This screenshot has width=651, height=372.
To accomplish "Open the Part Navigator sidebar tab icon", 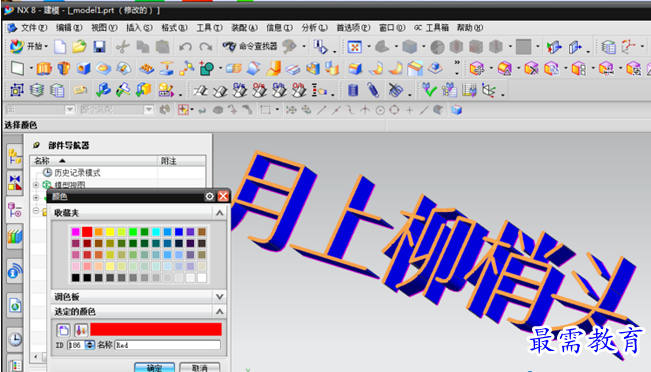I will coord(15,210).
